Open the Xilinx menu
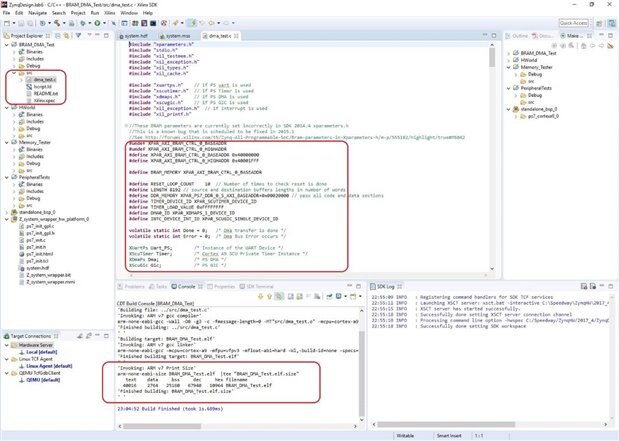 coord(116,12)
